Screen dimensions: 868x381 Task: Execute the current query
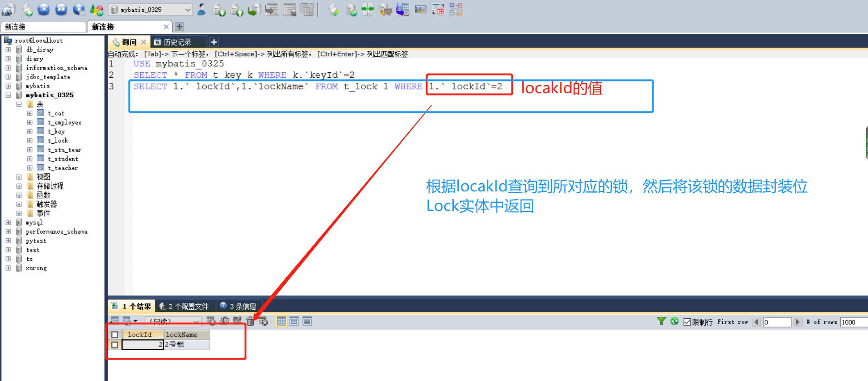pyautogui.click(x=44, y=9)
